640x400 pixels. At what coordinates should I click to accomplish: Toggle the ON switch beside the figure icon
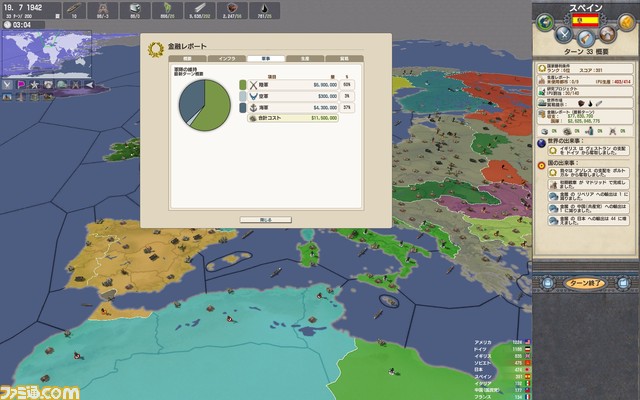(600, 131)
